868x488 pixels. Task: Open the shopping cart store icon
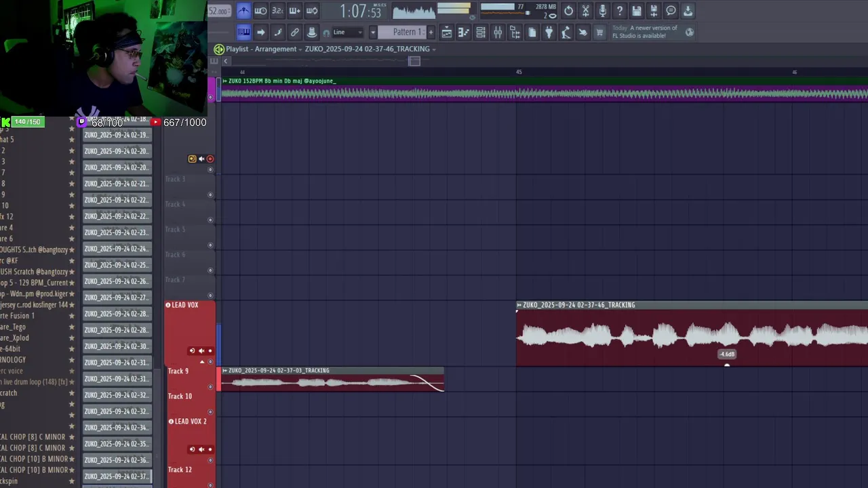(x=599, y=32)
